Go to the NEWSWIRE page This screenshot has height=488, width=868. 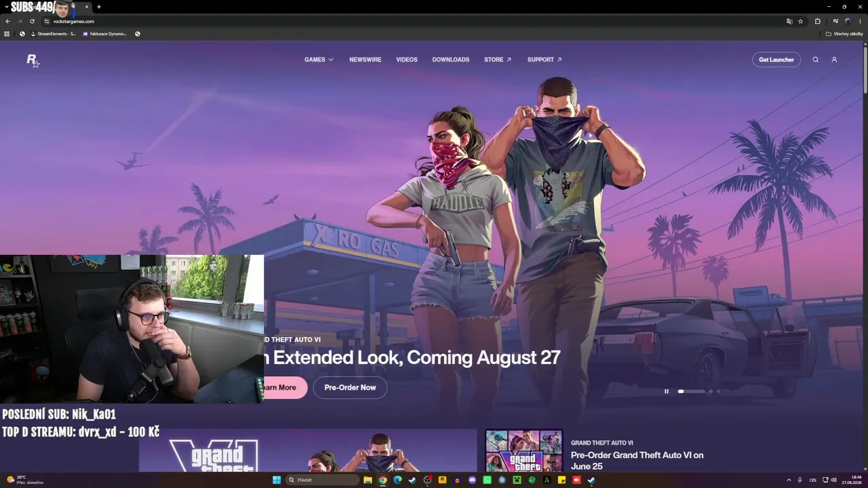[365, 60]
